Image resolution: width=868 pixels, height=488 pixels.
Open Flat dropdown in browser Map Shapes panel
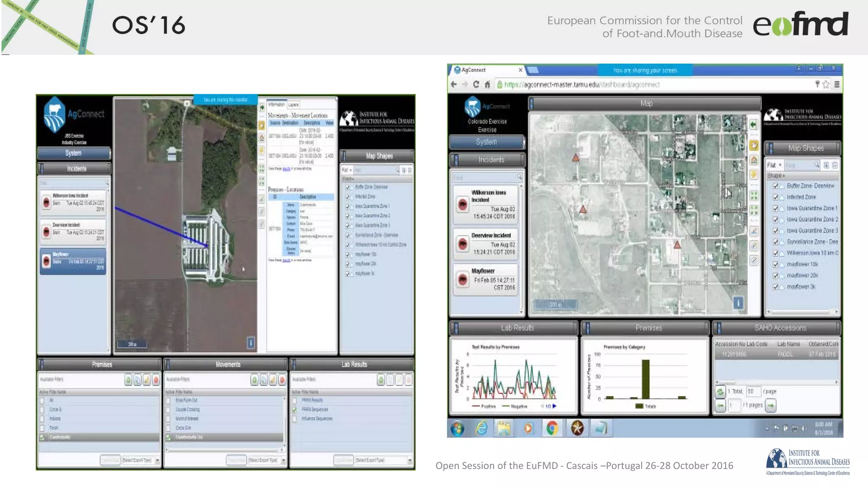(774, 165)
